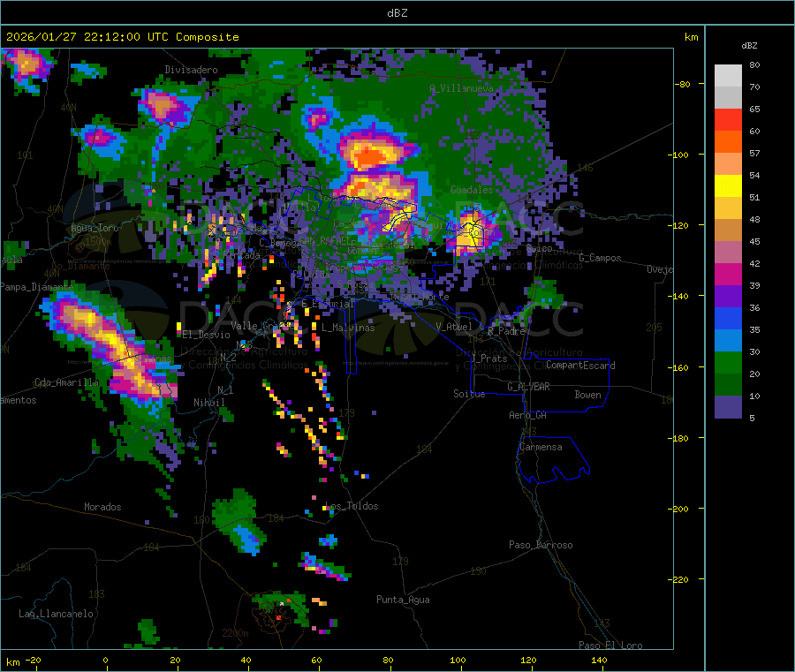Select the 'Soitue' map label
The width and height of the screenshot is (795, 672).
(x=469, y=394)
